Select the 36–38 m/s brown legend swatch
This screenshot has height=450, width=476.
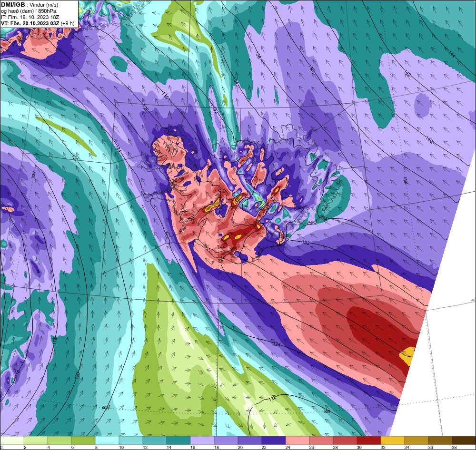(440, 440)
